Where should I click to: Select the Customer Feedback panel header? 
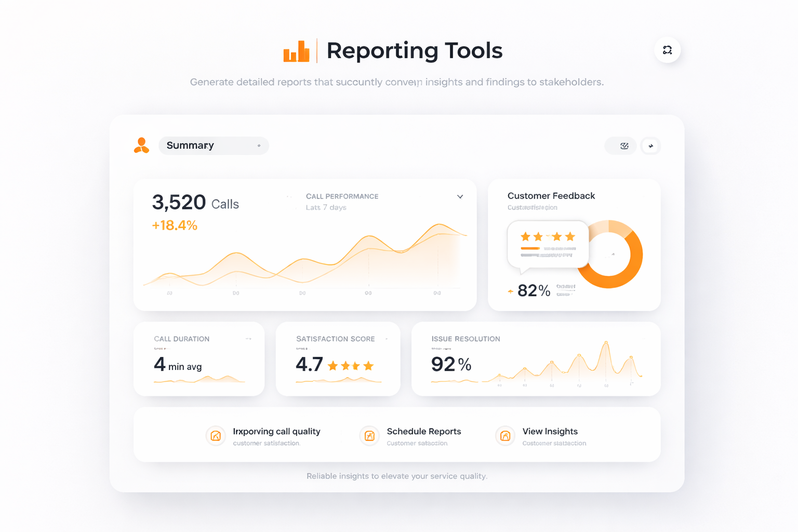[x=551, y=196]
